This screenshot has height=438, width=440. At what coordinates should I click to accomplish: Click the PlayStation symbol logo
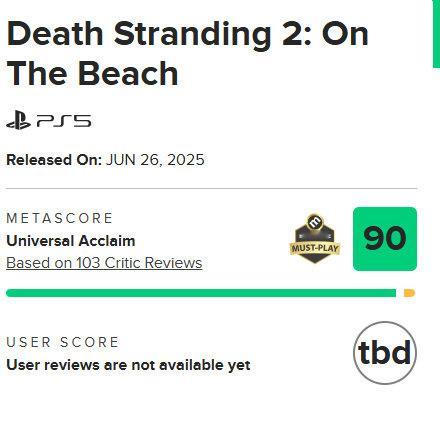click(x=19, y=120)
